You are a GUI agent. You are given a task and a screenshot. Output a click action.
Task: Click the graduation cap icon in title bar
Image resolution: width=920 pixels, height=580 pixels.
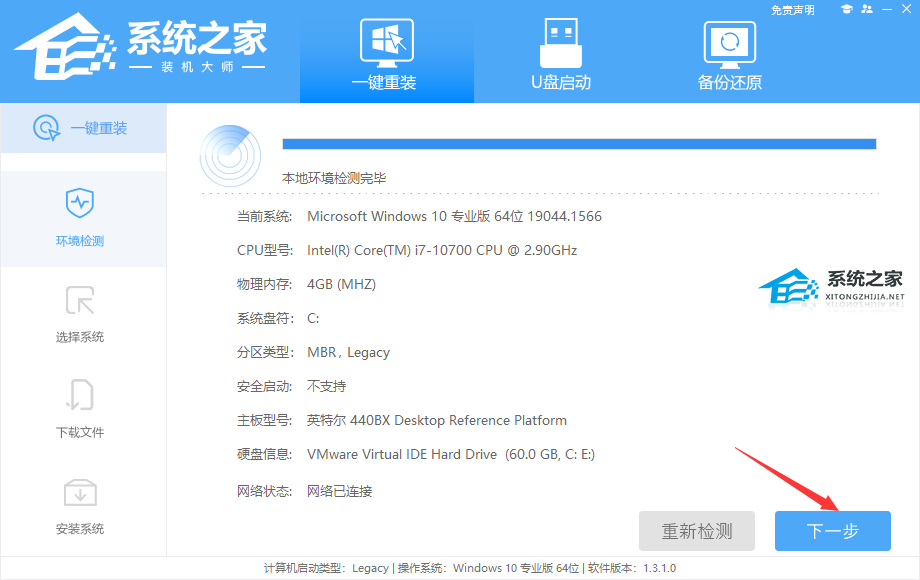click(846, 9)
